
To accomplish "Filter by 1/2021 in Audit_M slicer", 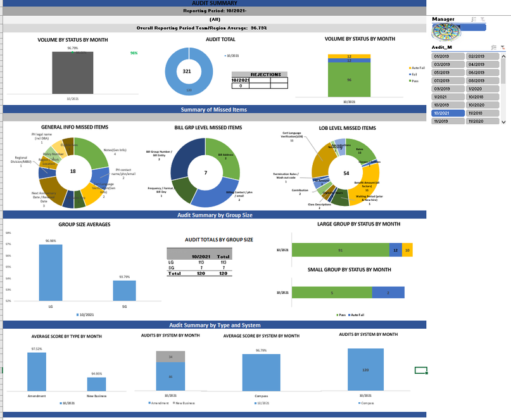I will point(448,97).
